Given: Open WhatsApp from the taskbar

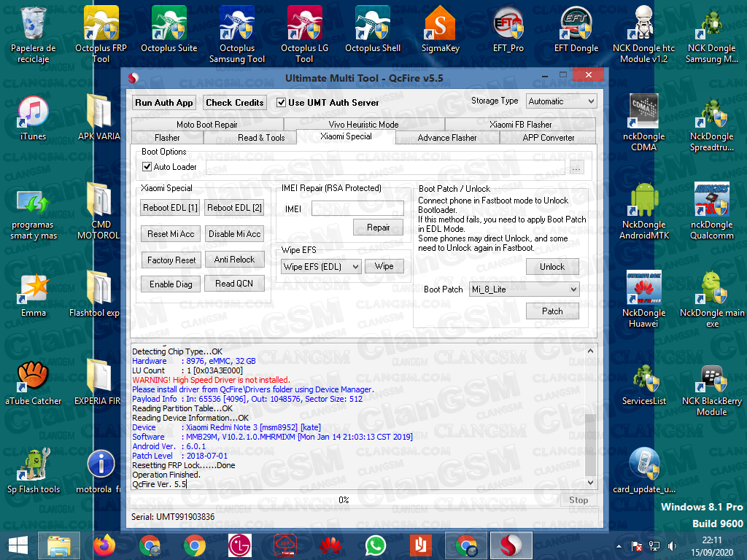Looking at the screenshot, I should click(x=376, y=545).
